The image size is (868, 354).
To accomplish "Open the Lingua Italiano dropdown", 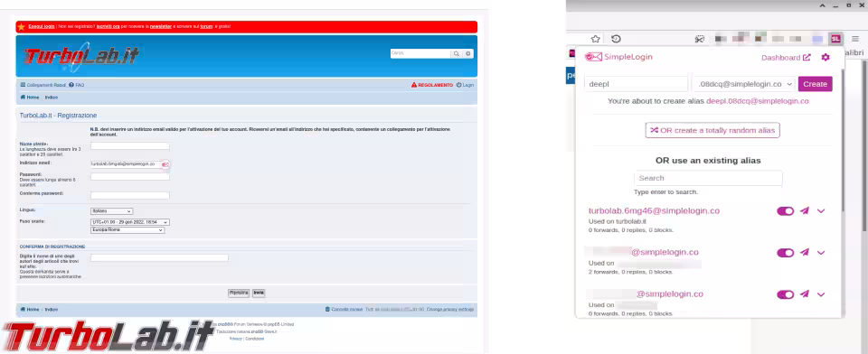I will pos(111,211).
